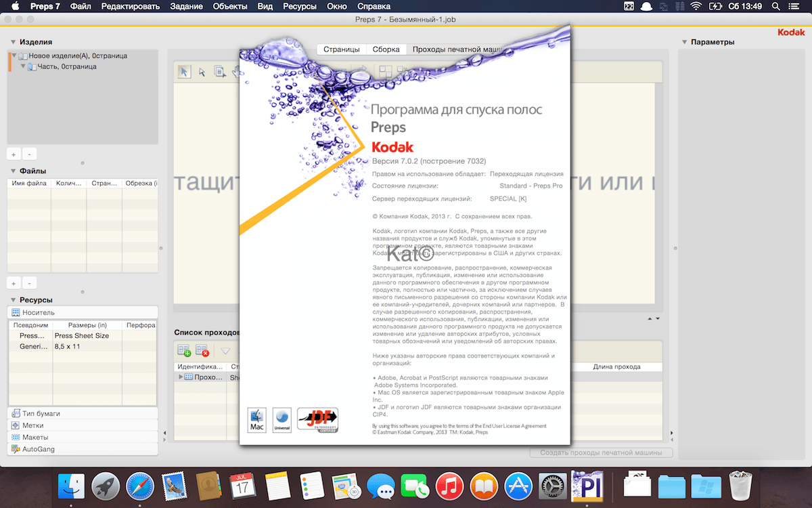Open Finder from the Dock
The height and width of the screenshot is (508, 812).
(x=71, y=486)
